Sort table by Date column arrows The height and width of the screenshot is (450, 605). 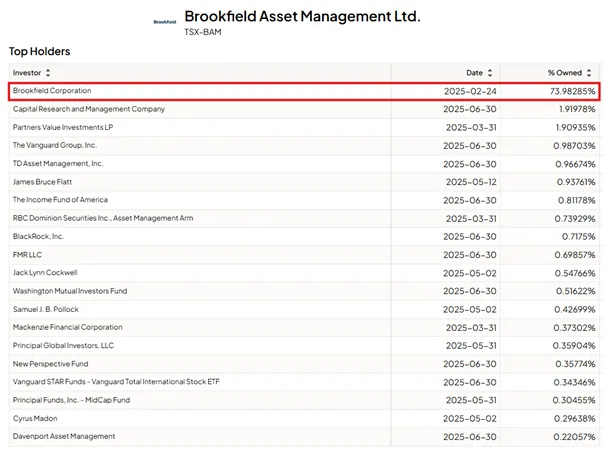pyautogui.click(x=490, y=73)
